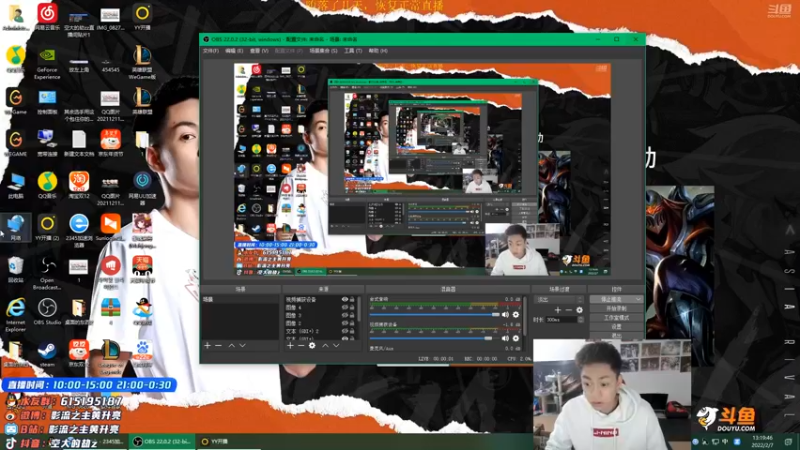The width and height of the screenshot is (800, 450).
Task: Remove selected source with the minus icon
Action: point(301,345)
